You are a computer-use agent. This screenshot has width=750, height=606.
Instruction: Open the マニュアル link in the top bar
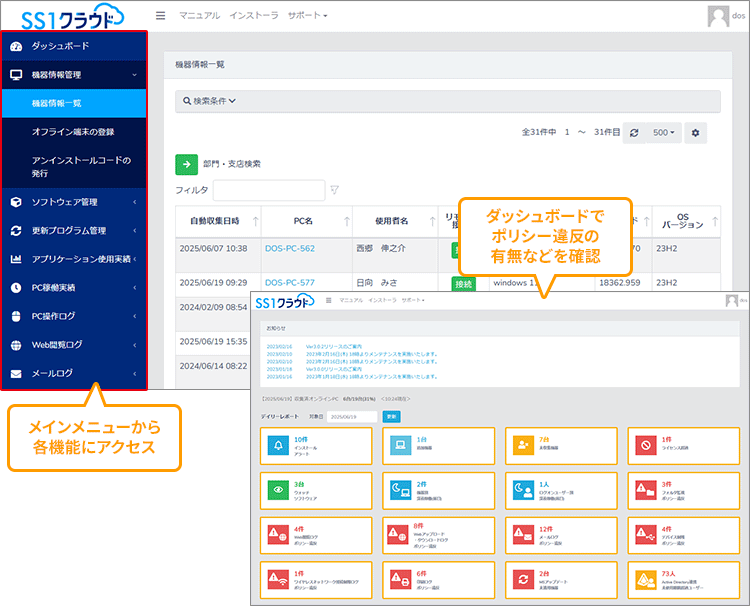[199, 16]
